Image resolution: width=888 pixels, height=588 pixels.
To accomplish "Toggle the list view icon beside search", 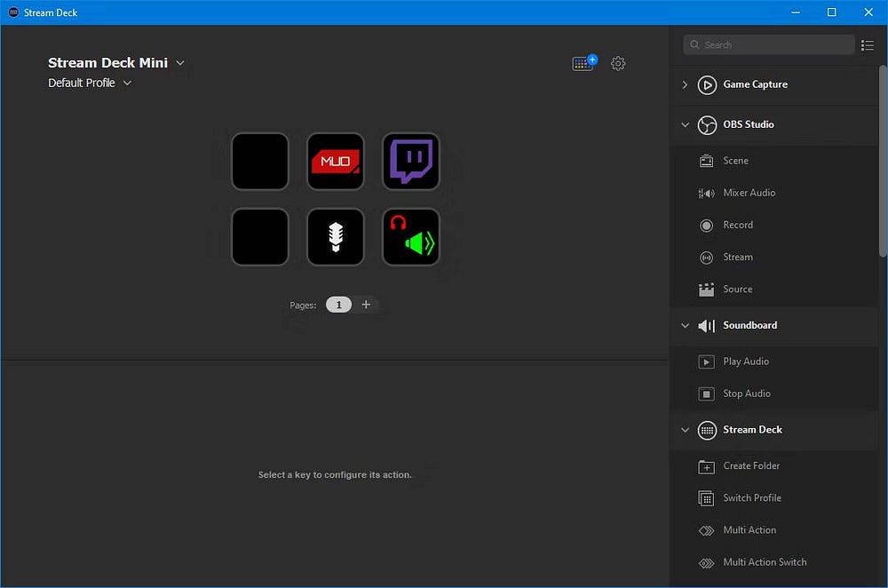I will (x=868, y=44).
